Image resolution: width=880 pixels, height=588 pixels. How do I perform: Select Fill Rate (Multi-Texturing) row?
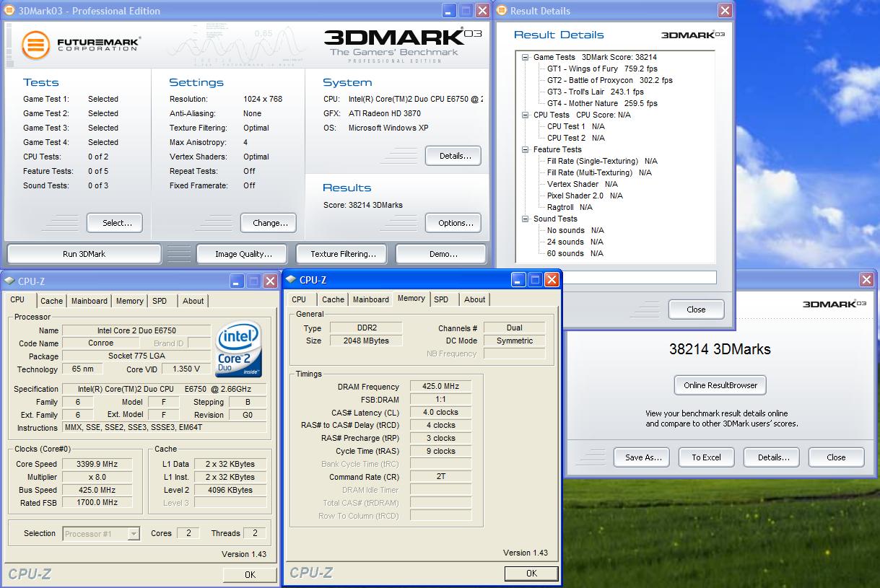[599, 172]
